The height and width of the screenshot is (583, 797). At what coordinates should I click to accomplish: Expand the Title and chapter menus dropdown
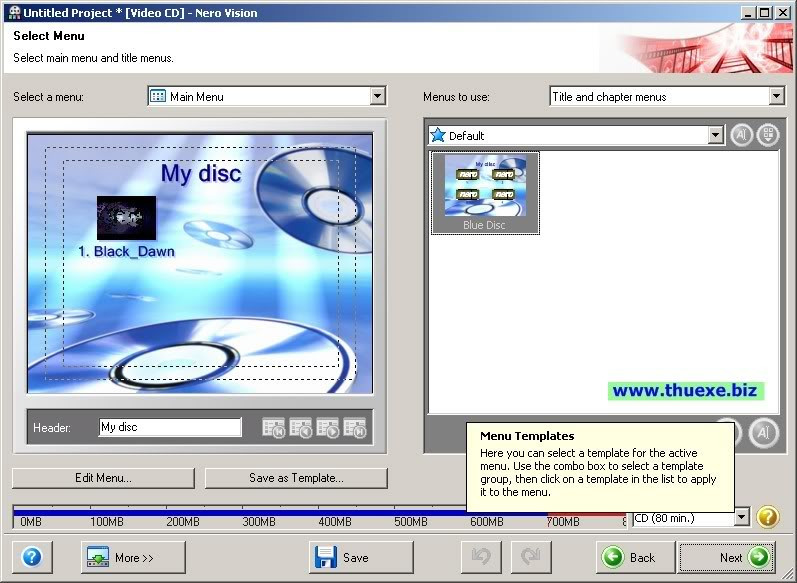click(776, 97)
